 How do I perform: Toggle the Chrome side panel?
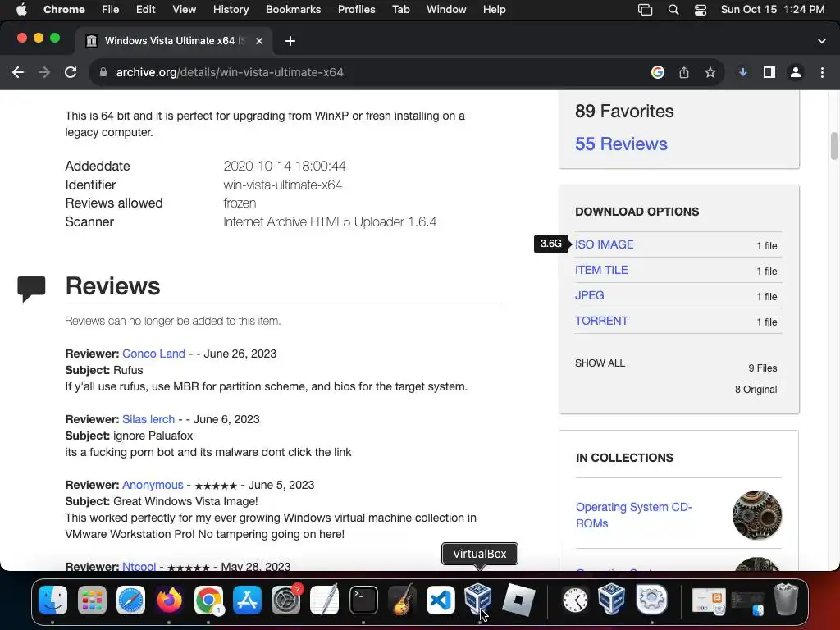point(769,72)
